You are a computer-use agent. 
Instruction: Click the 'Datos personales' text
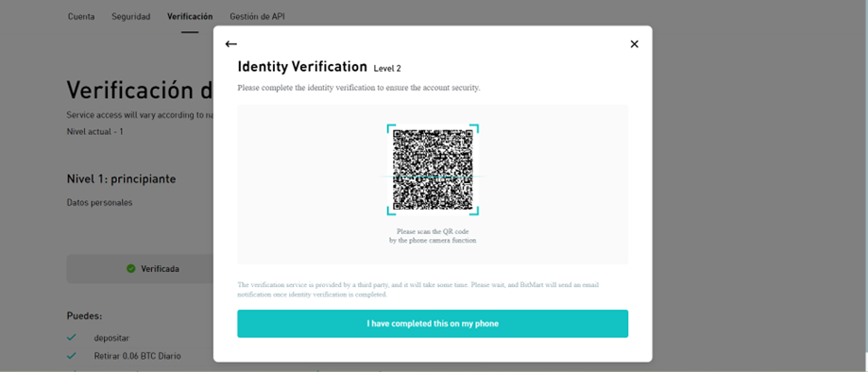[x=99, y=203]
